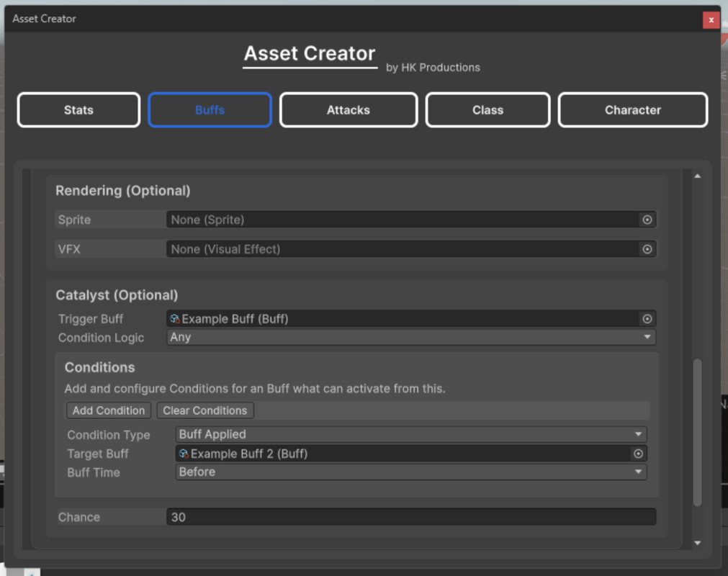Select the Chance value field
This screenshot has width=728, height=576.
pyautogui.click(x=410, y=516)
